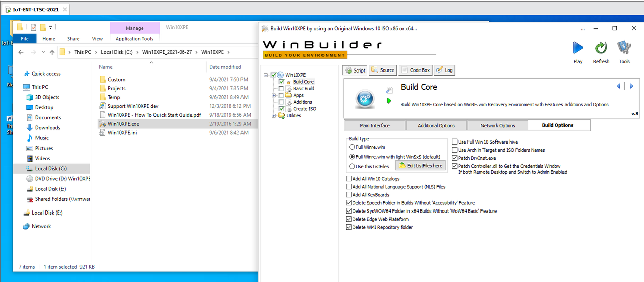Select the Temp folder icon
The image size is (644, 282).
[103, 97]
